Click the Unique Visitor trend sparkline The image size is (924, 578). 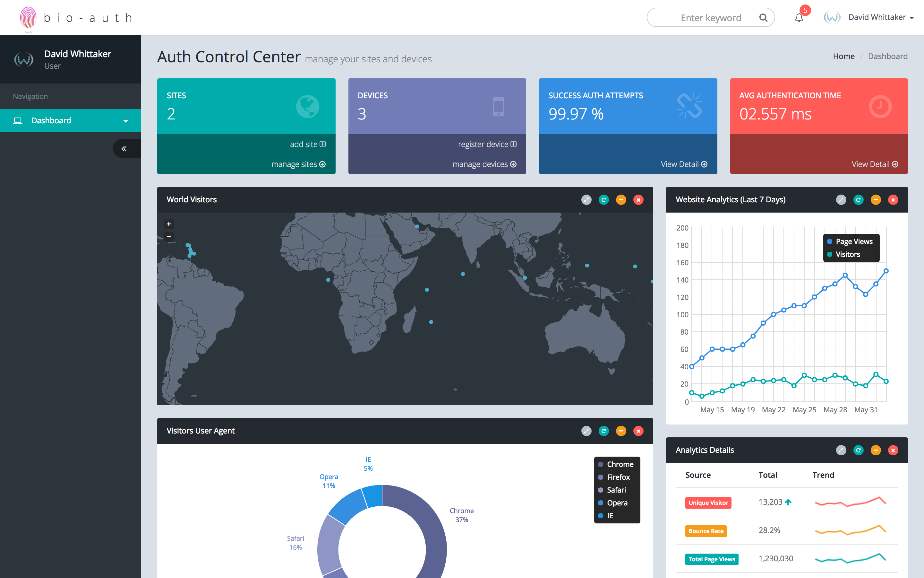tap(850, 502)
